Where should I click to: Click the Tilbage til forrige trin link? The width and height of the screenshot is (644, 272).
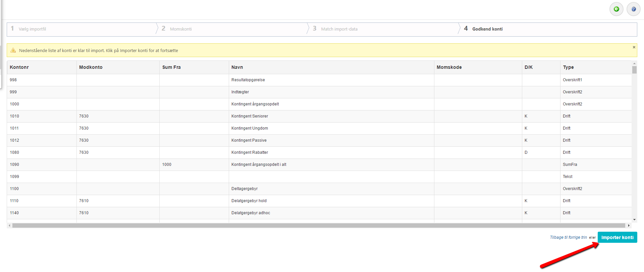(568, 237)
